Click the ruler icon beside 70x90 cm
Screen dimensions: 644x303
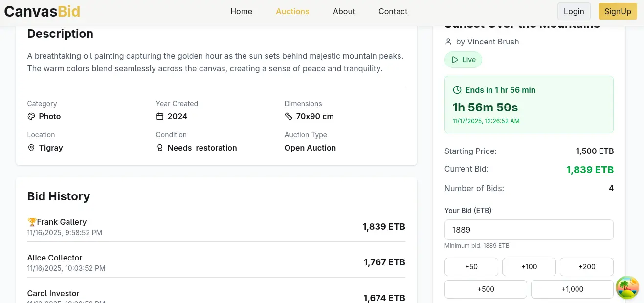pos(289,116)
